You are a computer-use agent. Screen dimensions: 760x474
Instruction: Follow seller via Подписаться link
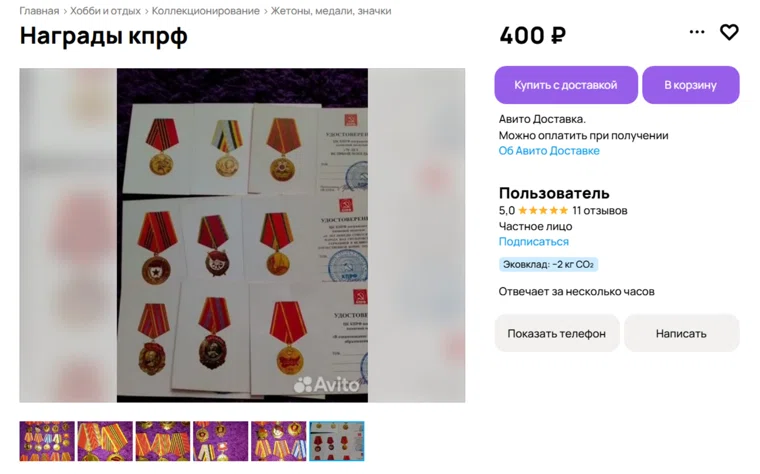click(534, 241)
